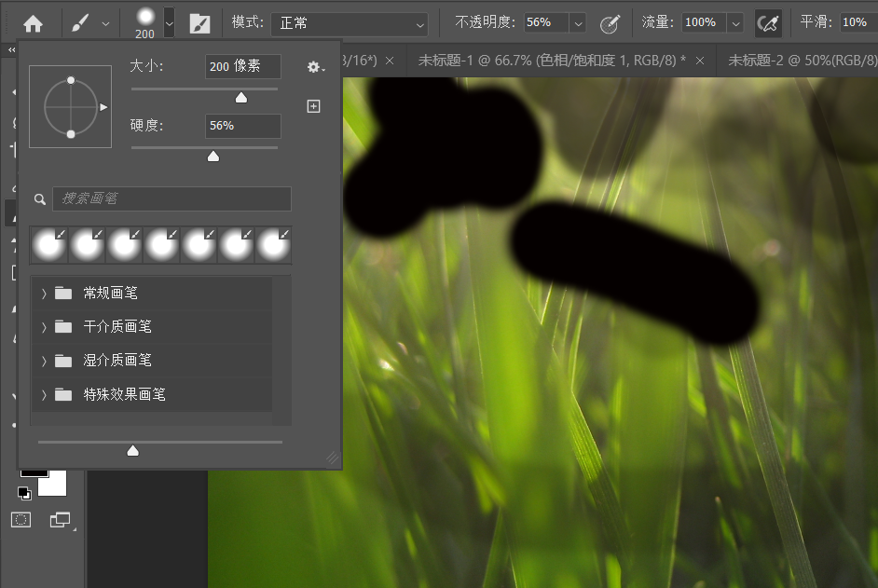The height and width of the screenshot is (588, 878).
Task: Click the magnifier icon beside 搜索画笔
Action: [40, 199]
